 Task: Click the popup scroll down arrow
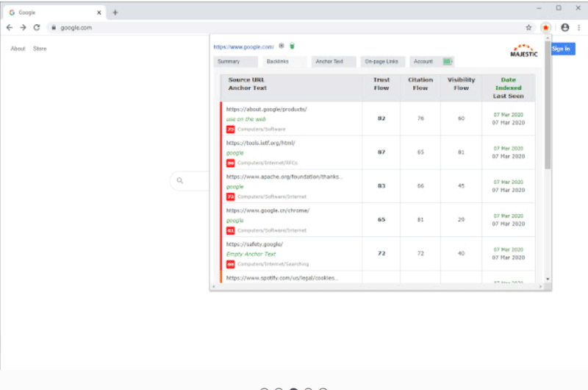coord(548,279)
